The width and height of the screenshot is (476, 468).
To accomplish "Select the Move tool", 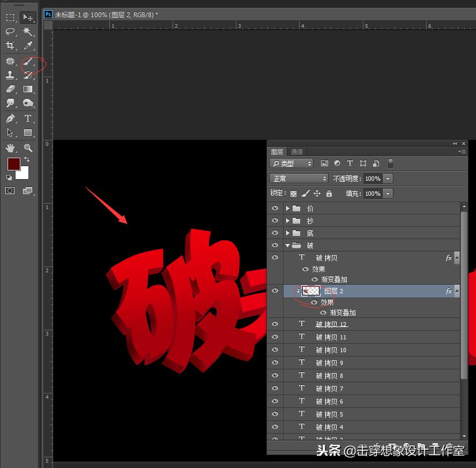I will [x=28, y=17].
